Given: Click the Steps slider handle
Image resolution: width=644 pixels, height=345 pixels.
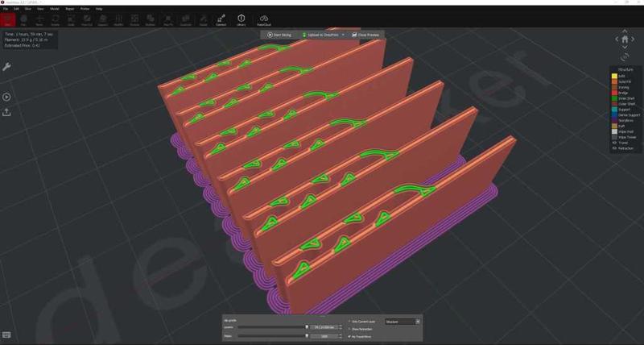Looking at the screenshot, I should tap(307, 336).
